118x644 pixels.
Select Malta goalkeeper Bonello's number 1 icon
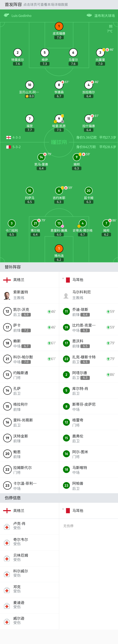click(x=59, y=249)
